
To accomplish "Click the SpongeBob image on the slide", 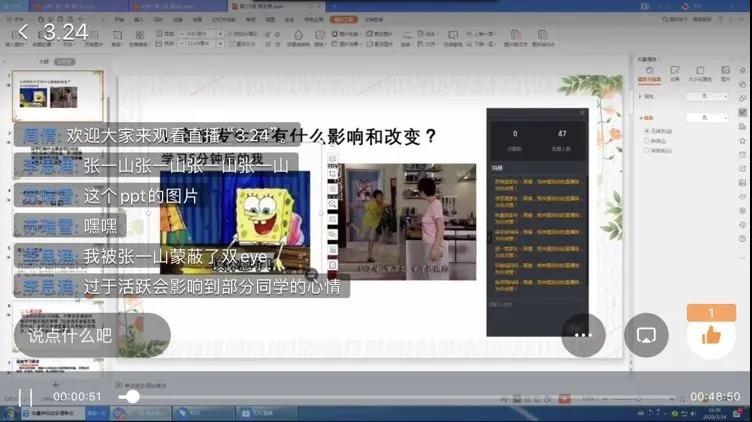I will (262, 214).
